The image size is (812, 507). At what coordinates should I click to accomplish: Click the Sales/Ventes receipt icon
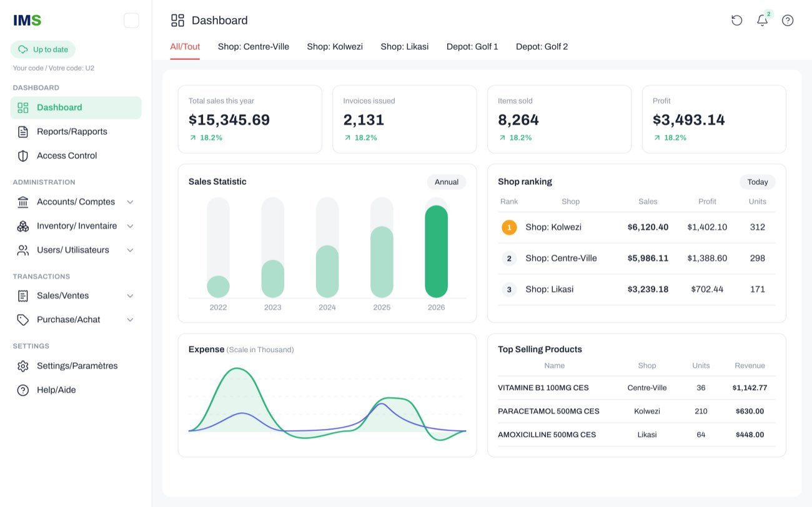(23, 296)
